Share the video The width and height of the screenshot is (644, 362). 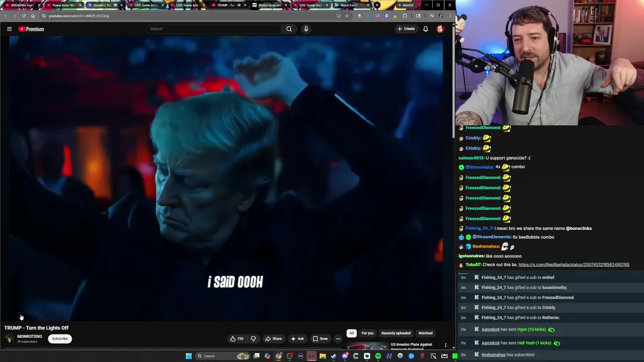[274, 339]
